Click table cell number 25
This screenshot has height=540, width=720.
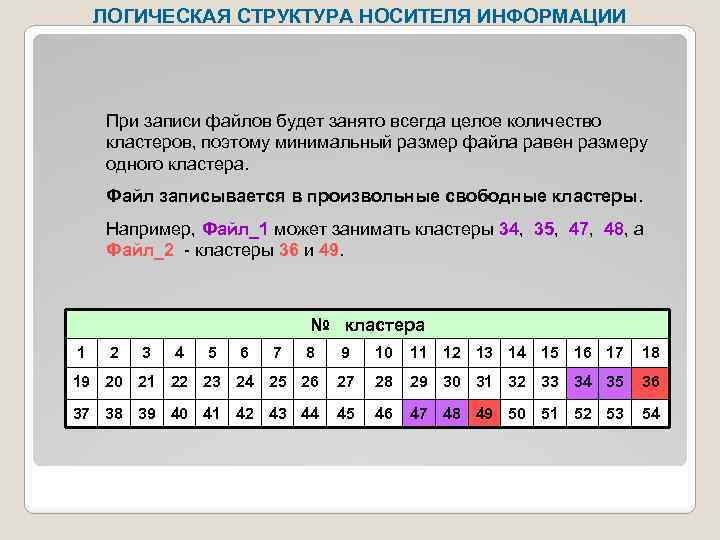click(x=277, y=382)
